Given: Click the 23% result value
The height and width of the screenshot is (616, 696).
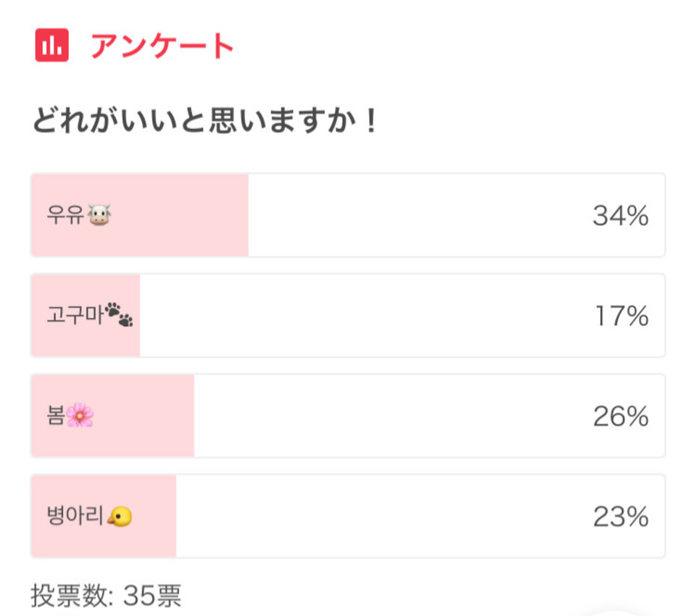Looking at the screenshot, I should [621, 517].
